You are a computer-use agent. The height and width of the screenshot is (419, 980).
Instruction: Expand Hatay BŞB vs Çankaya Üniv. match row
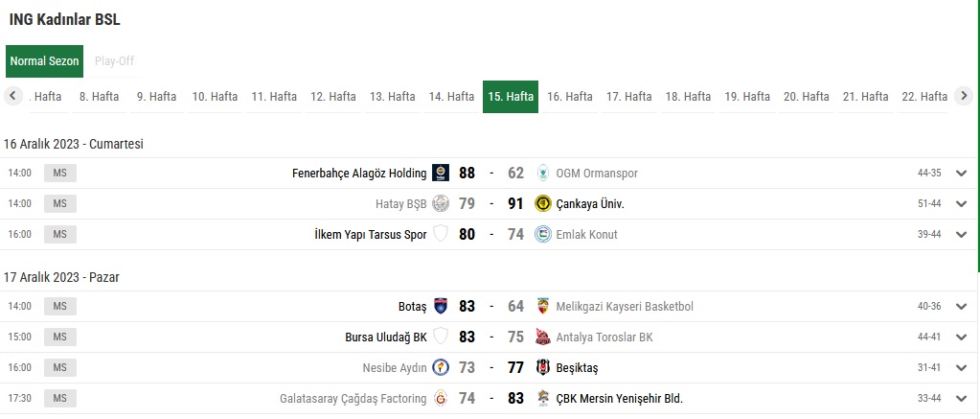coord(962,204)
